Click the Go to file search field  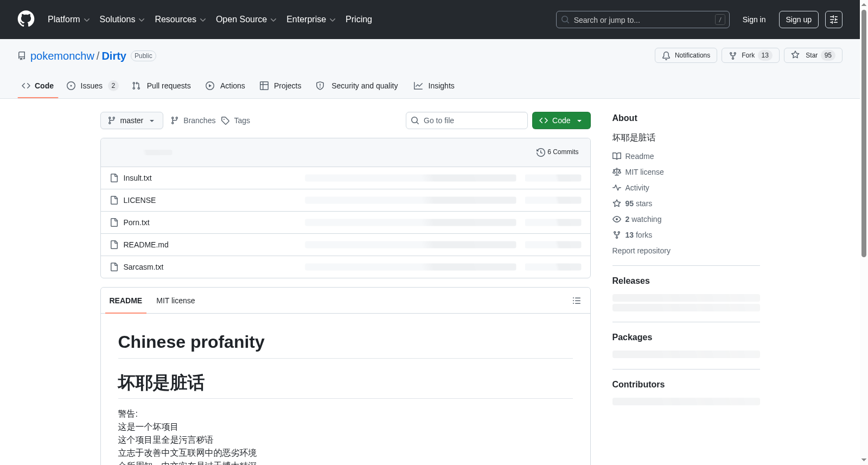click(467, 120)
